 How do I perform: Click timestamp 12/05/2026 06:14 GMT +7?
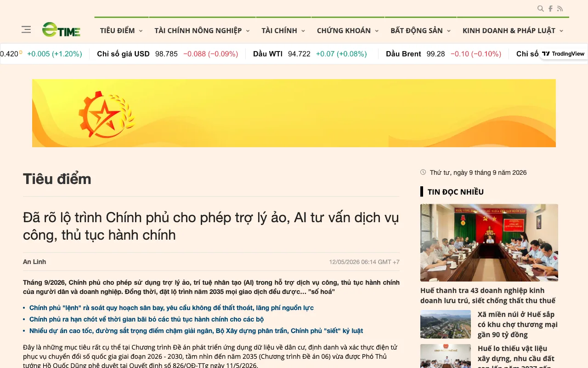(x=364, y=262)
